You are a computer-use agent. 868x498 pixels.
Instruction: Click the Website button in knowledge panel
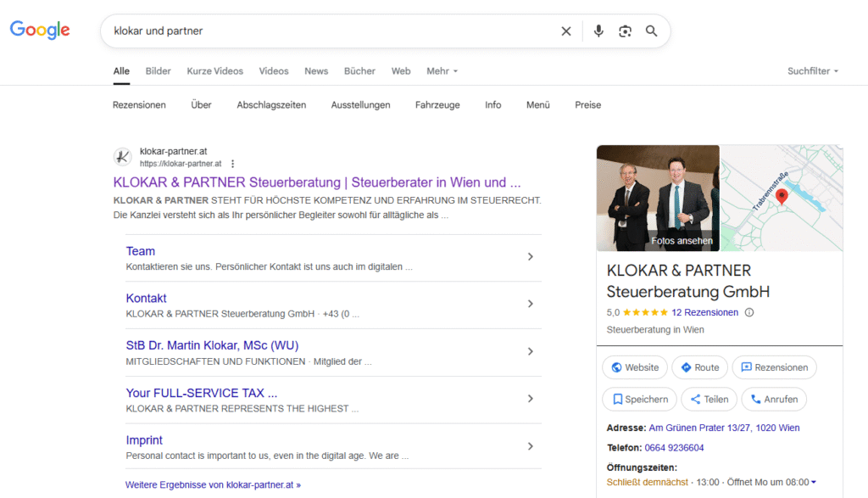635,367
